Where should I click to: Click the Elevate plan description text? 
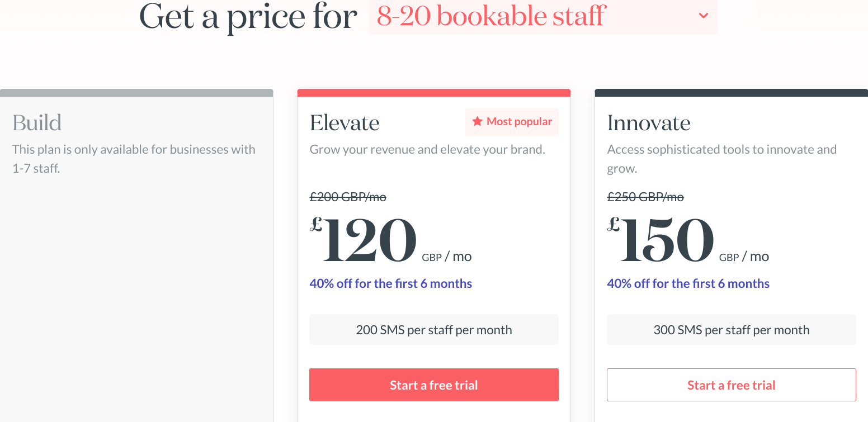coord(428,149)
